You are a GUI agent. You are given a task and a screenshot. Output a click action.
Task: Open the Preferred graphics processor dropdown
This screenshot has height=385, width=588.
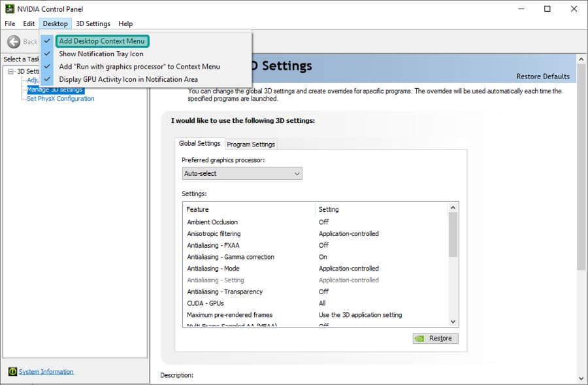pyautogui.click(x=242, y=174)
